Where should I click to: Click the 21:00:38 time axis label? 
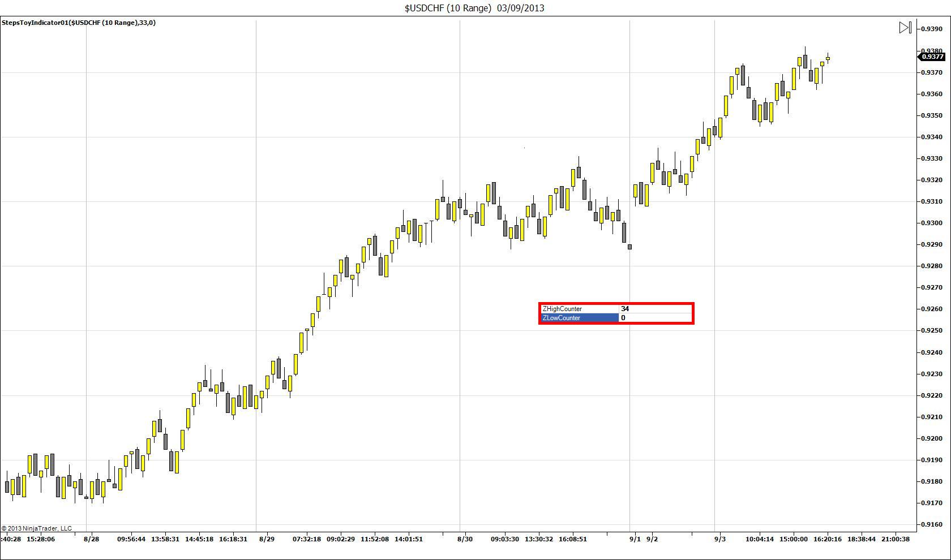(x=896, y=539)
